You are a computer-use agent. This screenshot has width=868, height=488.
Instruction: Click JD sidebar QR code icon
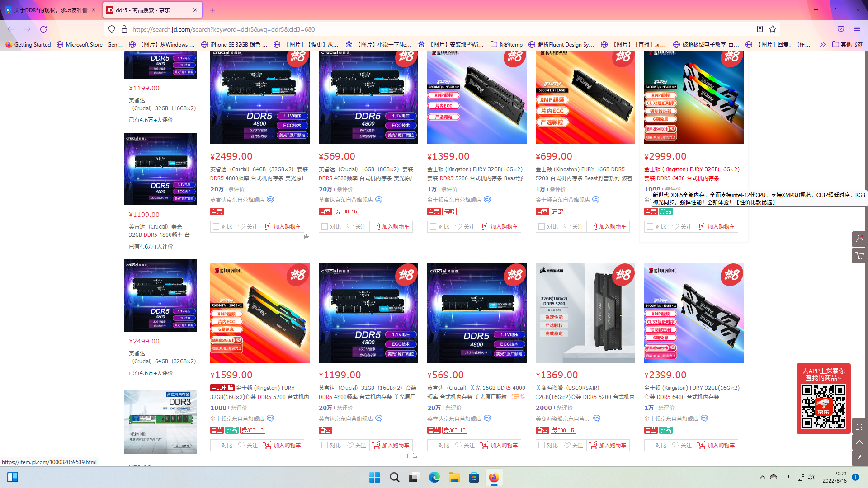coord(859,426)
